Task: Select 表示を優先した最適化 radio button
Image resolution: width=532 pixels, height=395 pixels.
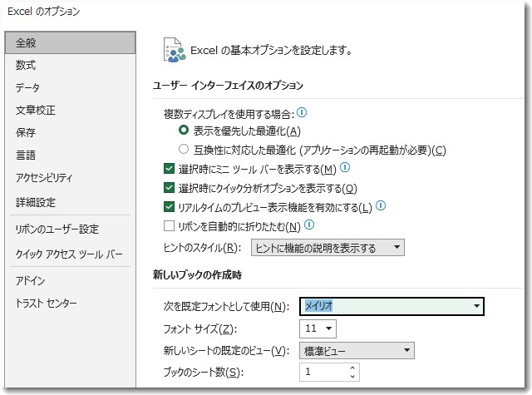Action: (x=184, y=130)
